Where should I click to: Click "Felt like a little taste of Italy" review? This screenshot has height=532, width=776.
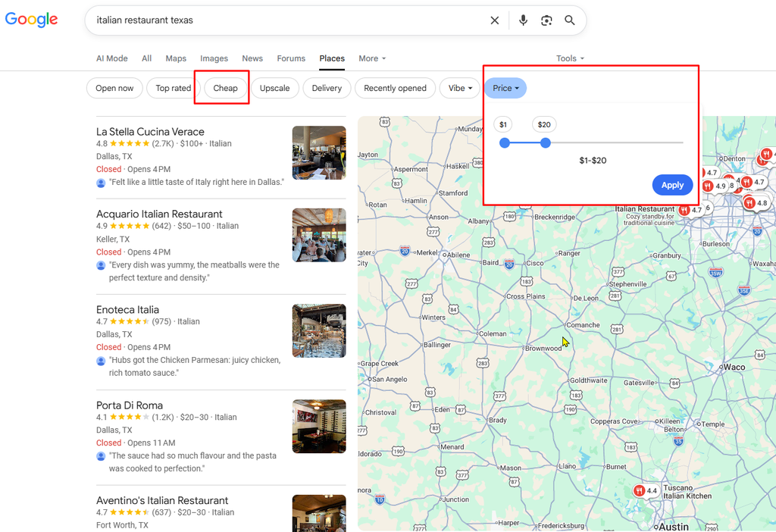(196, 182)
